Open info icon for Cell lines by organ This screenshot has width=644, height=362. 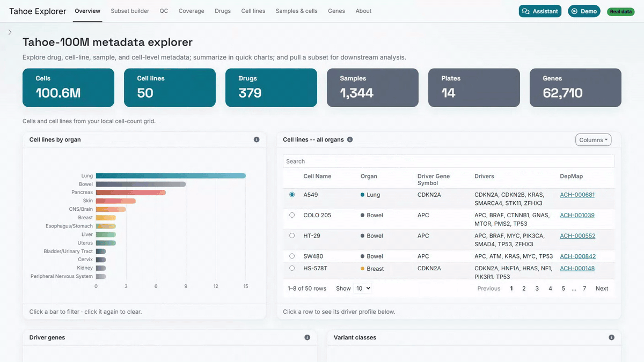point(257,139)
